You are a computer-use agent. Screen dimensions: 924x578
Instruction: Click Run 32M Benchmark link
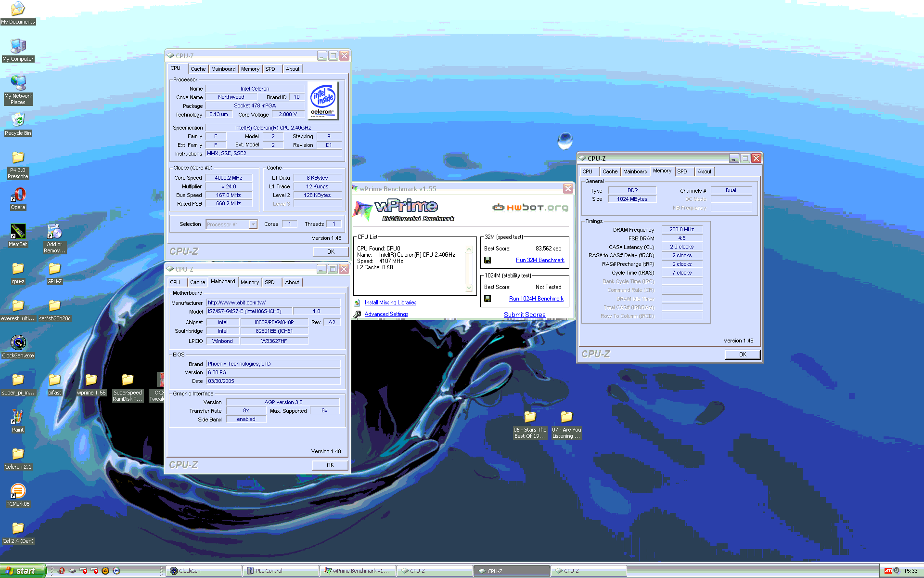point(540,260)
